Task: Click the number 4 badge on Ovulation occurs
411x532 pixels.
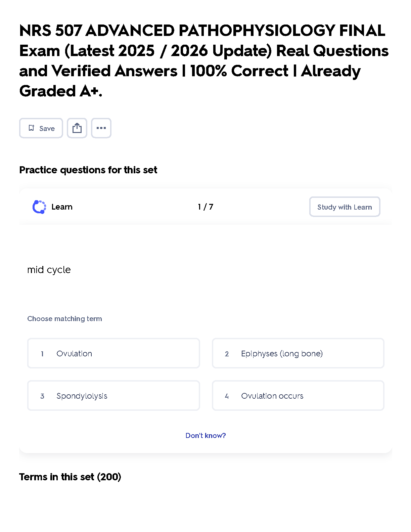Action: click(227, 396)
